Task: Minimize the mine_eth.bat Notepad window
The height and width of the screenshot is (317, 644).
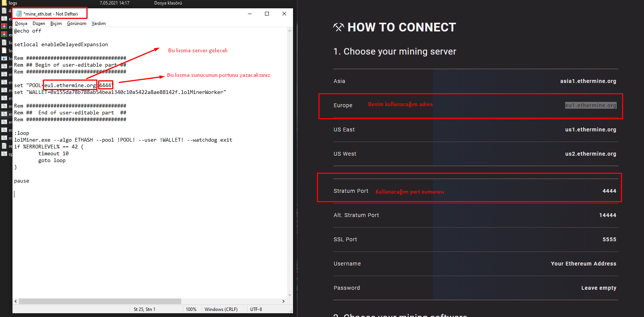Action: 250,14
